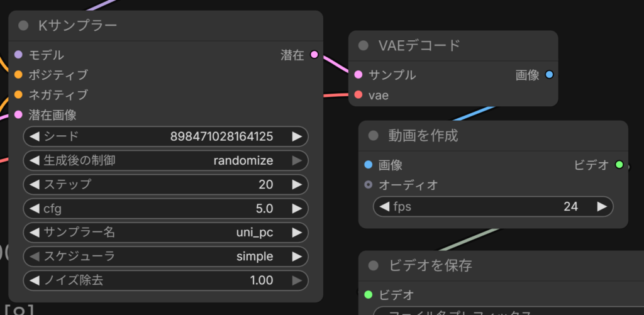The image size is (644, 315).
Task: Click the オーディオ input port
Action: pyautogui.click(x=369, y=185)
